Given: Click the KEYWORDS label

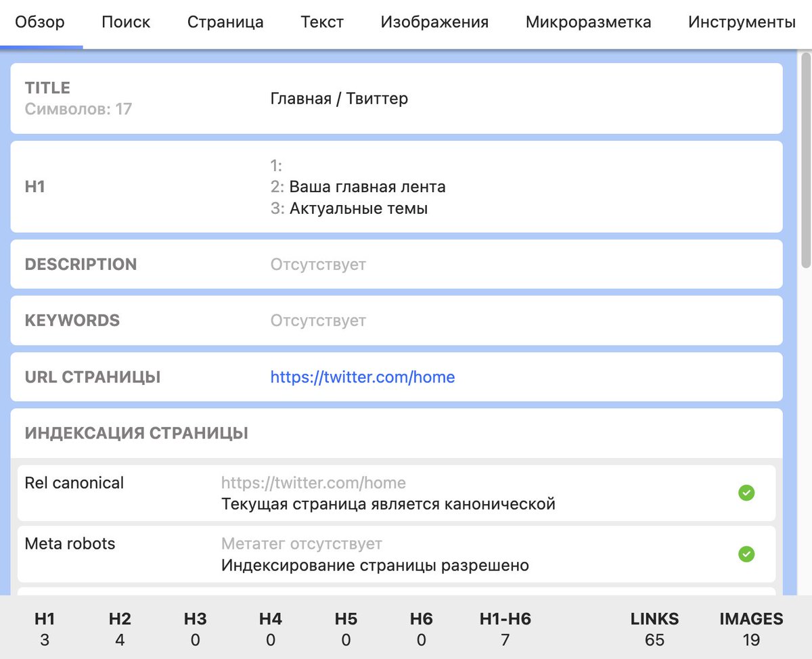Looking at the screenshot, I should [x=72, y=321].
